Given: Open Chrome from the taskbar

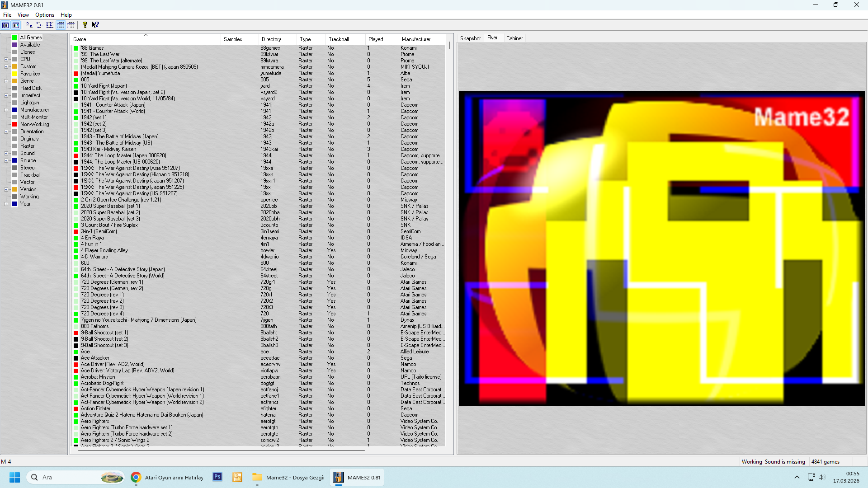Looking at the screenshot, I should 136,477.
